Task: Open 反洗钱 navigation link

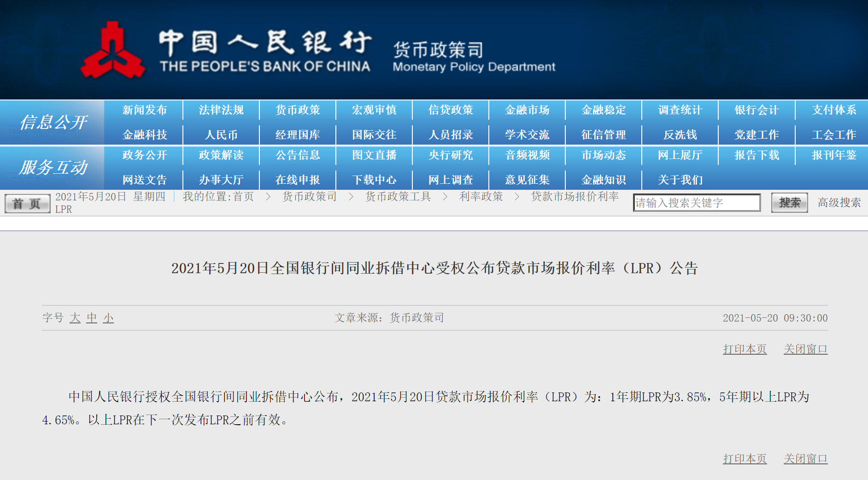Action: pyautogui.click(x=680, y=135)
